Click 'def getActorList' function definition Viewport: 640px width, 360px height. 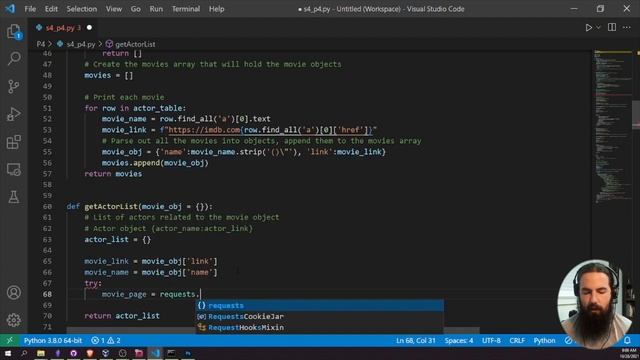tap(139, 207)
